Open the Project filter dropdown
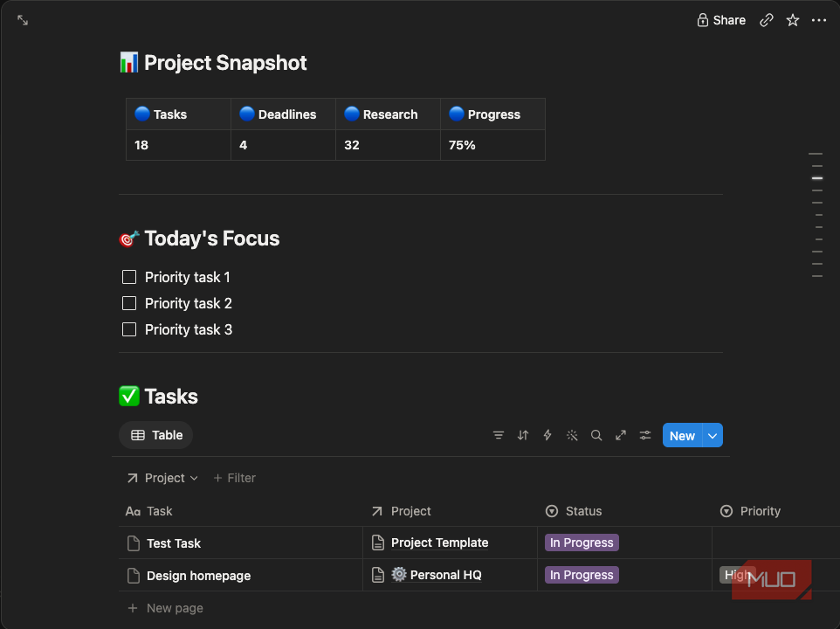 (162, 478)
